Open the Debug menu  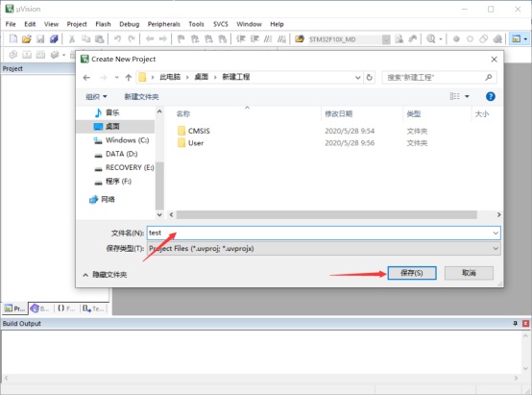[x=130, y=24]
